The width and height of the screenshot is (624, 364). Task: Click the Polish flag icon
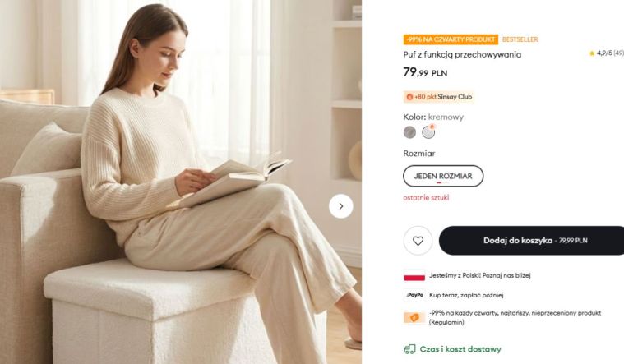click(414, 275)
